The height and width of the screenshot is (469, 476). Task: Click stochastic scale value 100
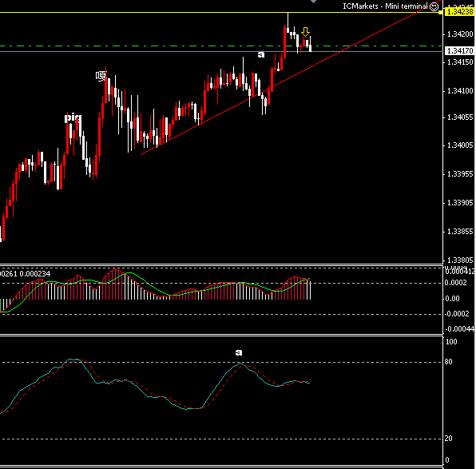(451, 342)
